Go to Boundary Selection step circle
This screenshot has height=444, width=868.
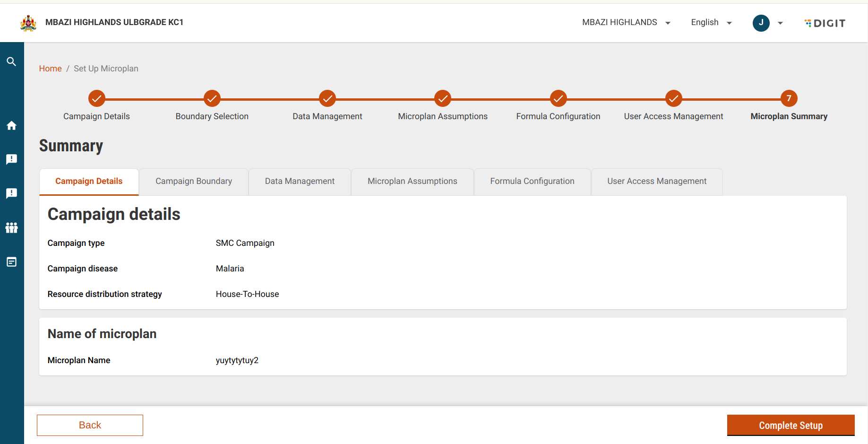click(212, 98)
